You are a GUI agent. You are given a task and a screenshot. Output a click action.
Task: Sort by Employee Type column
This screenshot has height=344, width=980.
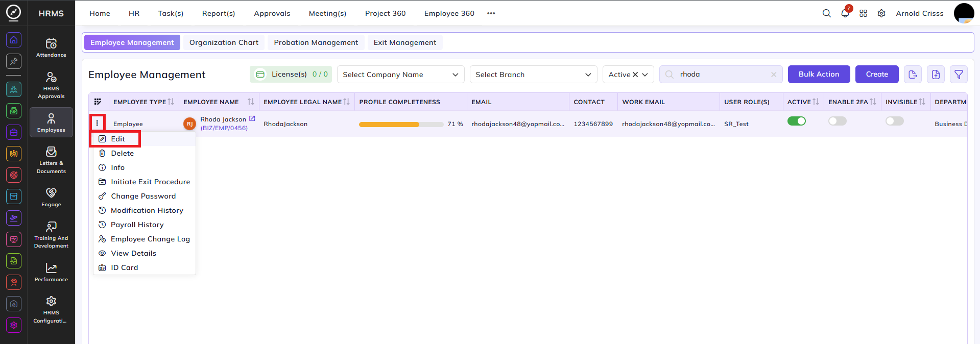[x=171, y=102]
